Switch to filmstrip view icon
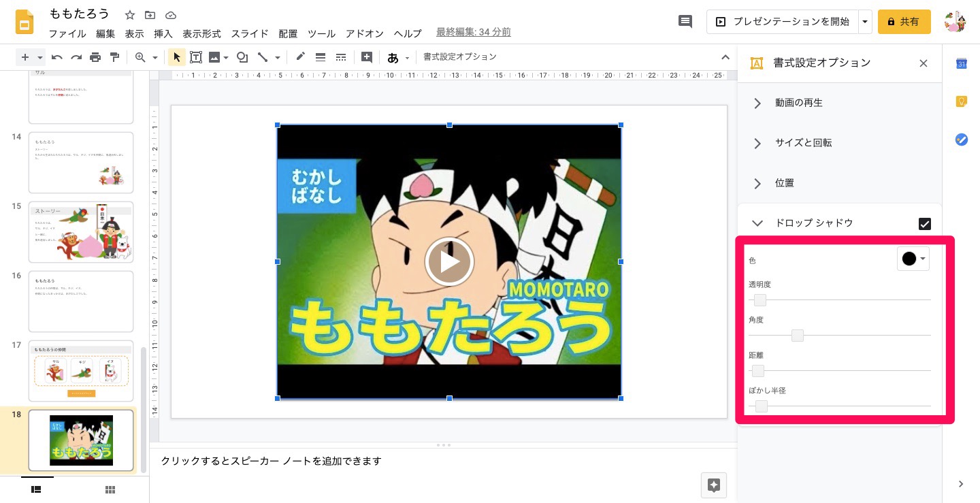The image size is (980, 503). 37,489
